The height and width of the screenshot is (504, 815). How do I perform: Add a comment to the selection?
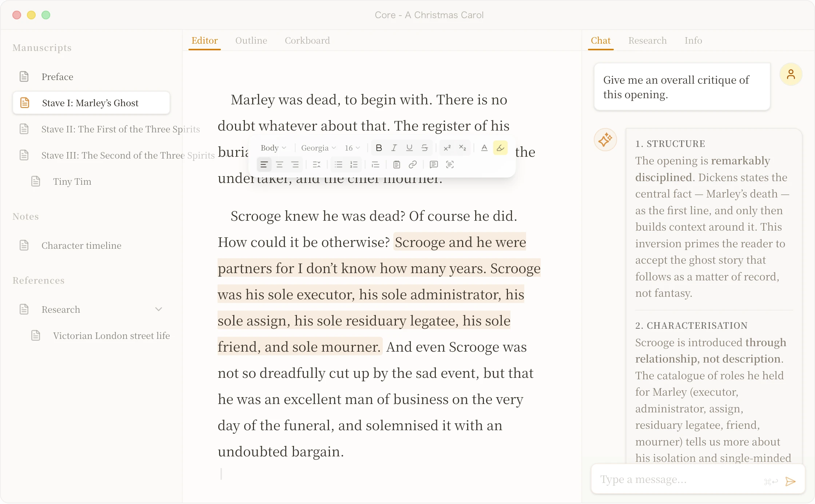pos(433,165)
